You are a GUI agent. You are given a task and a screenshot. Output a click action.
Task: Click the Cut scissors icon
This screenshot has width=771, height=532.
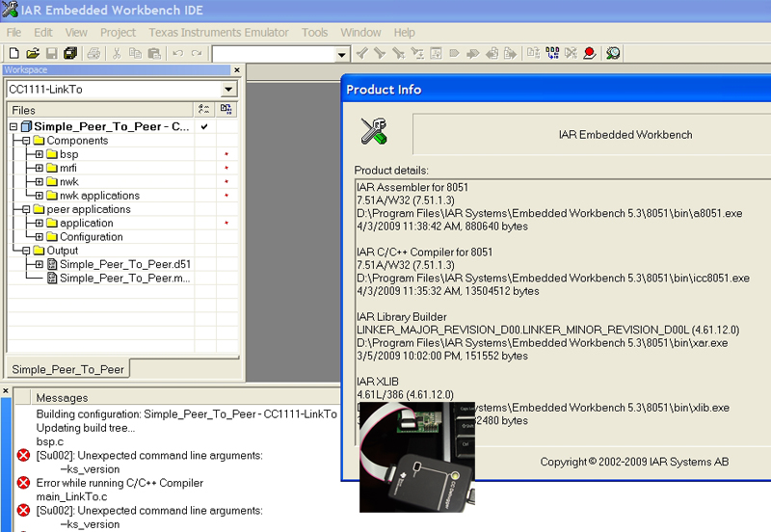[x=117, y=53]
